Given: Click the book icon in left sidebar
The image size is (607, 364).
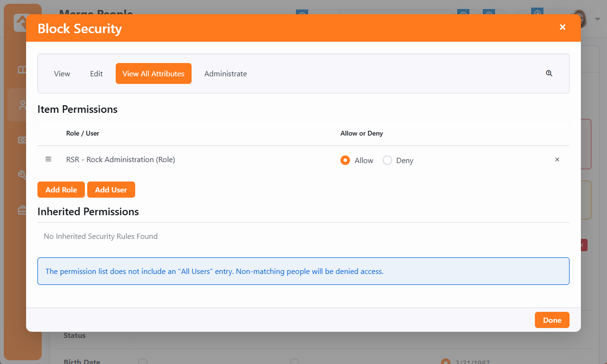Looking at the screenshot, I should tap(22, 70).
